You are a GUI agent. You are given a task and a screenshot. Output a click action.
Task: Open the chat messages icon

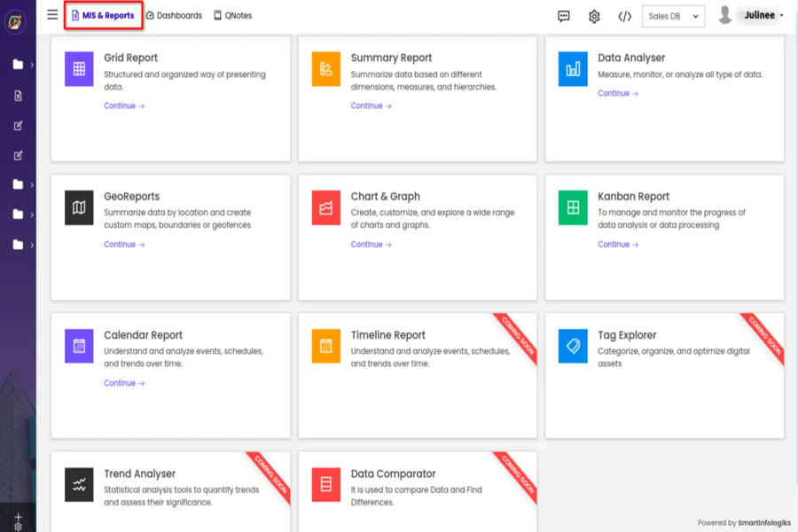pos(563,16)
